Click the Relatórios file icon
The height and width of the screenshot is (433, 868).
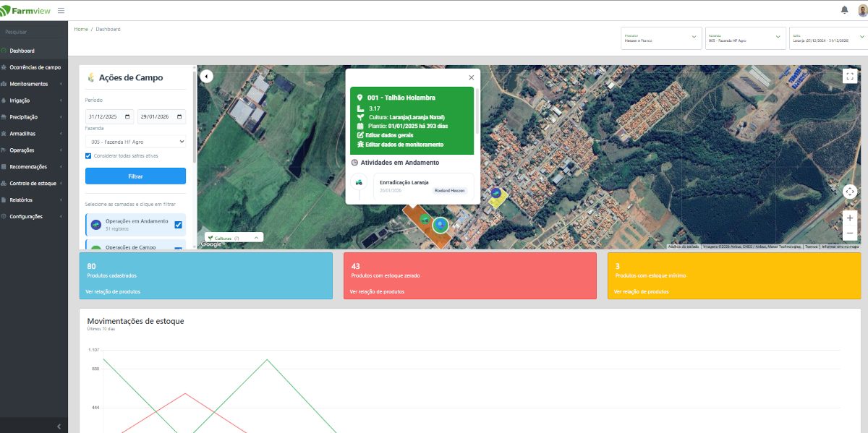click(x=4, y=200)
